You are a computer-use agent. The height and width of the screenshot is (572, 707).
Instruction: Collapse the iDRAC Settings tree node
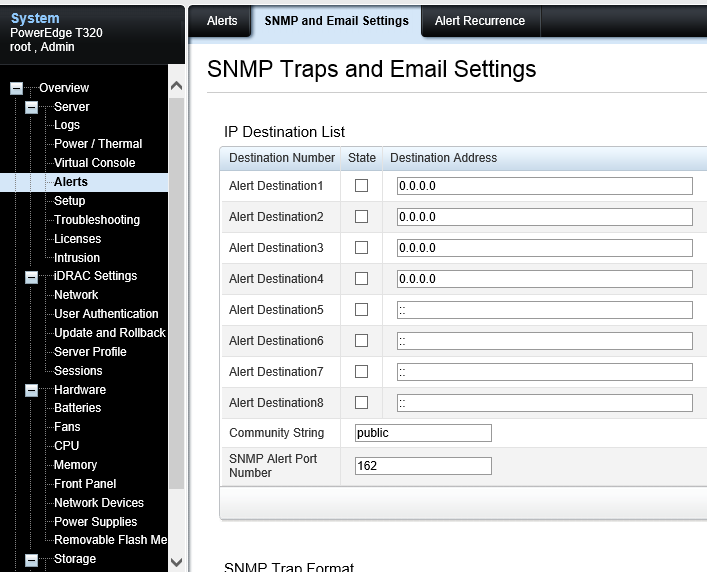pyautogui.click(x=32, y=276)
